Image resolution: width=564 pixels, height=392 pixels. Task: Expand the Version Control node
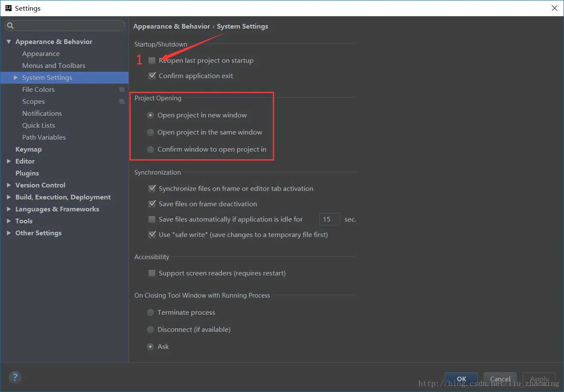click(x=9, y=185)
